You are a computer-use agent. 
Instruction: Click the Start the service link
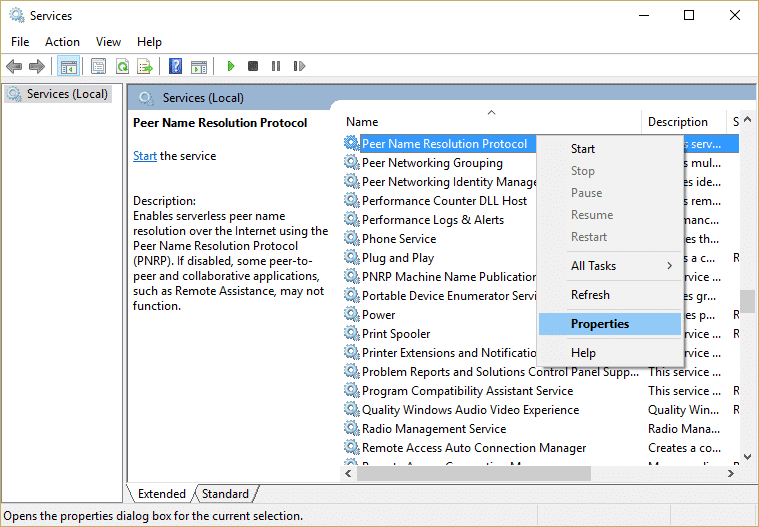coord(145,156)
